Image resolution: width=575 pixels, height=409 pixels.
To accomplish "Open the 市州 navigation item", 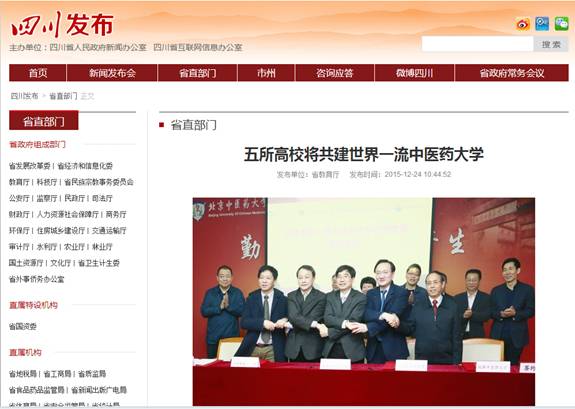I will [266, 73].
